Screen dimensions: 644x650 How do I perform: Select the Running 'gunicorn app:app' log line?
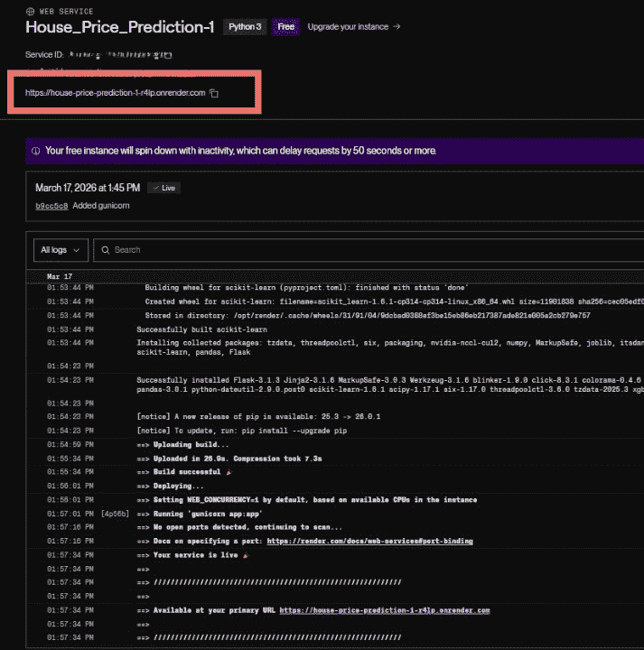(x=200, y=514)
